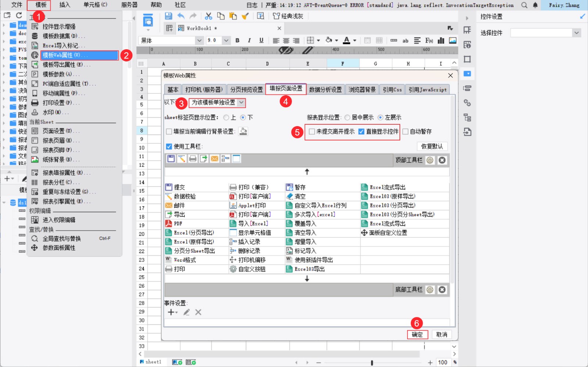
Task: Click the Copy icon in the toolbar
Action: [x=221, y=16]
